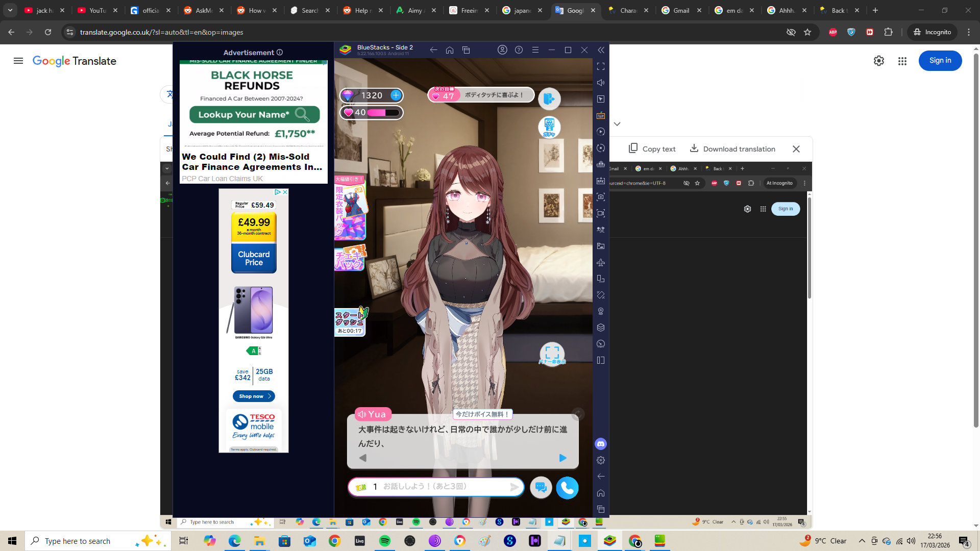Open the chat log speech bubble button

point(541,488)
